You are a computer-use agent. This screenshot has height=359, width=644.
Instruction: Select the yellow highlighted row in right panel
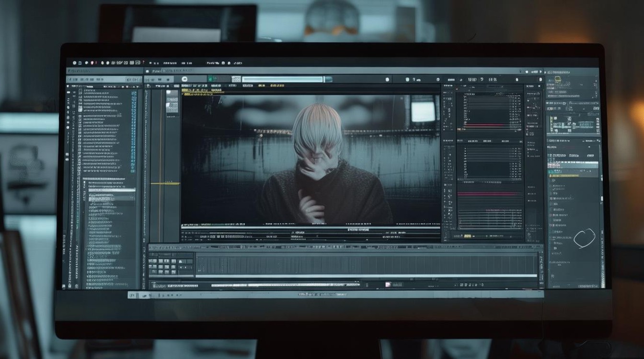pyautogui.click(x=574, y=176)
